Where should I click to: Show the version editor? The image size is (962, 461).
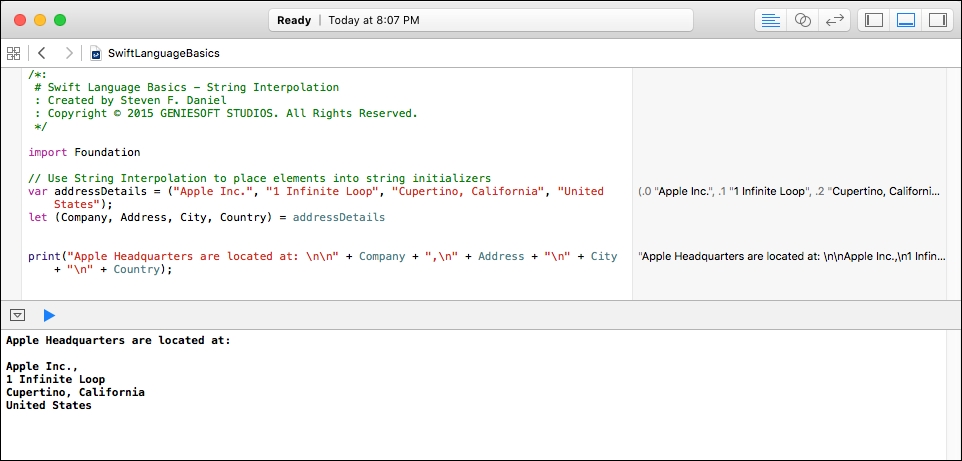point(834,20)
